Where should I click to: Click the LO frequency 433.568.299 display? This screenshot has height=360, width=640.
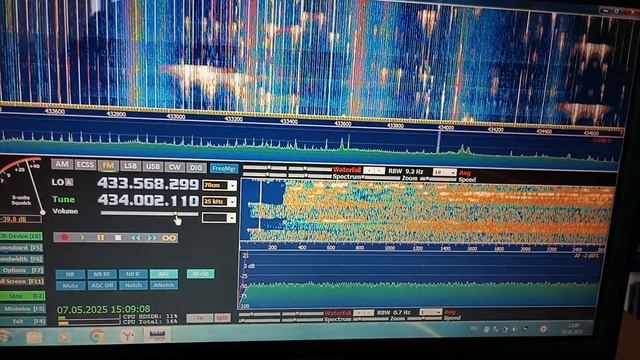[x=148, y=184]
